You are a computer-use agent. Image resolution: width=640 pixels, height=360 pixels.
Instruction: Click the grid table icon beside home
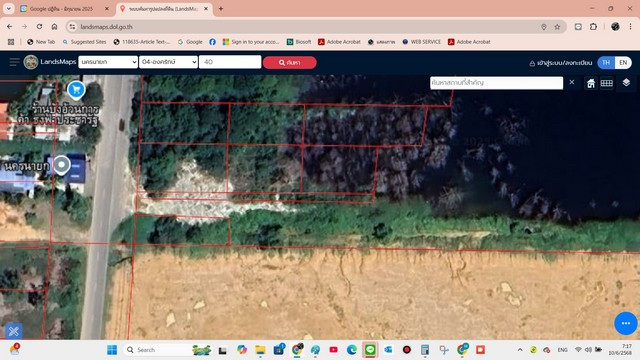point(607,83)
